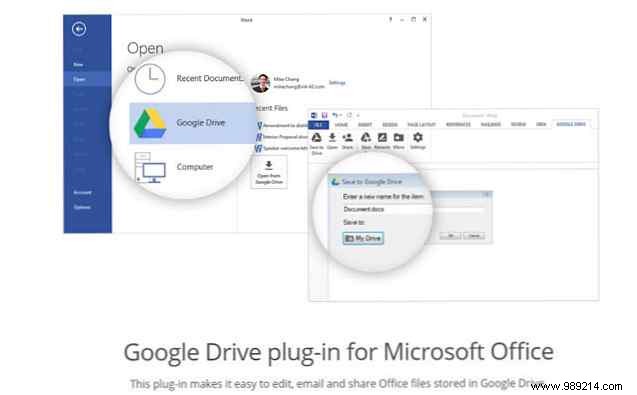The width and height of the screenshot is (637, 395).
Task: Close the Save to Google Drive dialog
Action: tap(487, 195)
